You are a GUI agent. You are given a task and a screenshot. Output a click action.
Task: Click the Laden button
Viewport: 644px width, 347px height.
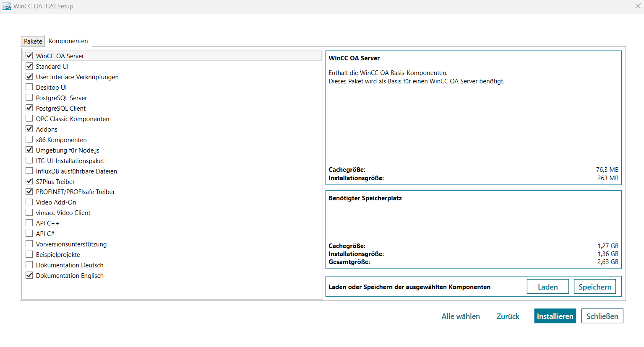click(x=548, y=287)
